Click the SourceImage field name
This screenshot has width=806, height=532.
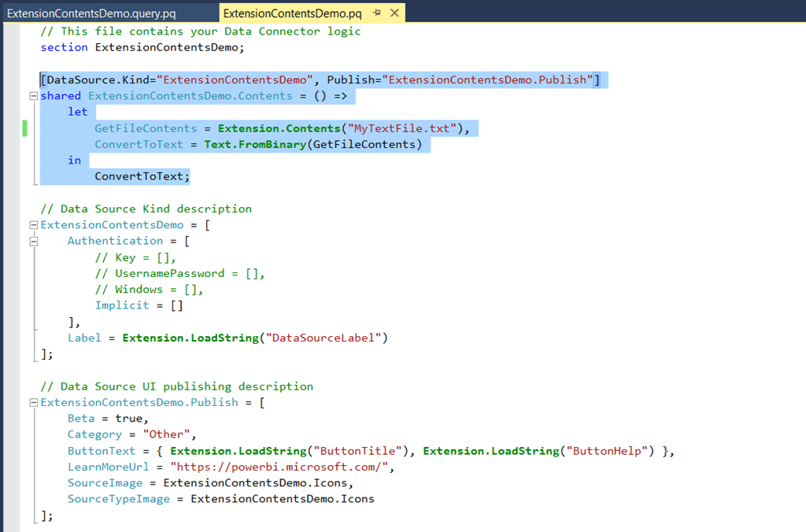click(105, 482)
